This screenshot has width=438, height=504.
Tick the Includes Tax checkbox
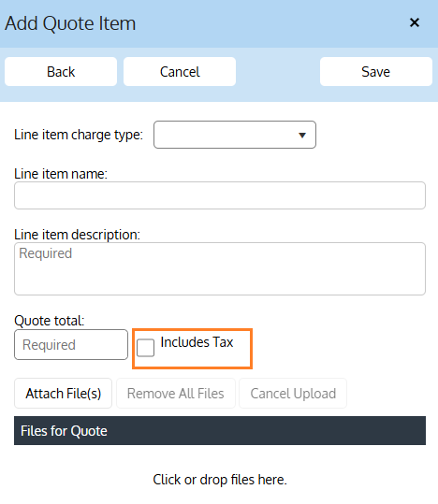(x=145, y=348)
